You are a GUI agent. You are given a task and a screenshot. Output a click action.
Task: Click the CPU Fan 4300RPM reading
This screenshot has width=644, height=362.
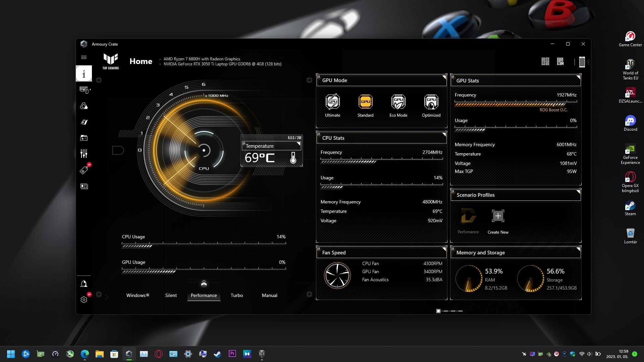coord(402,263)
